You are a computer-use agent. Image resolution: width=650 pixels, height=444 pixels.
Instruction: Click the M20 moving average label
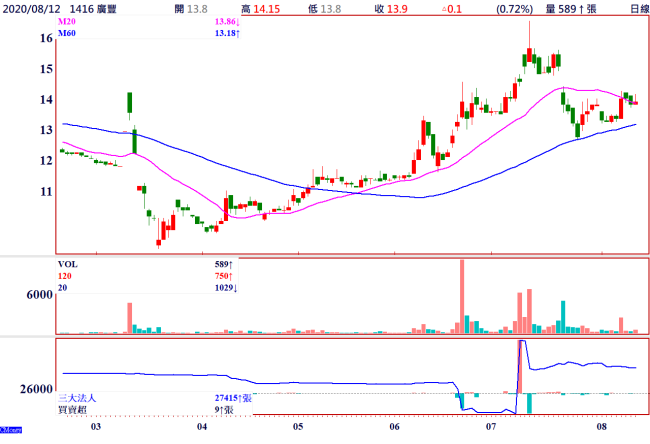coord(67,22)
